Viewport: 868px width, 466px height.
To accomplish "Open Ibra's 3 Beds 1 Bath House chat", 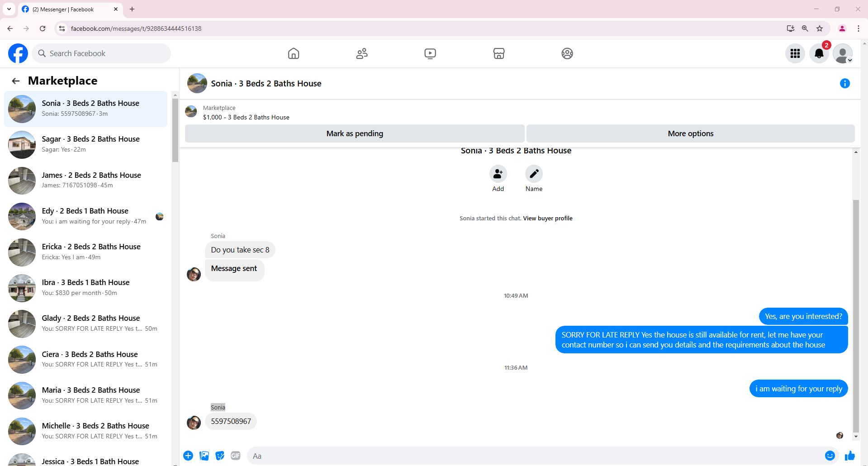I will 86,288.
